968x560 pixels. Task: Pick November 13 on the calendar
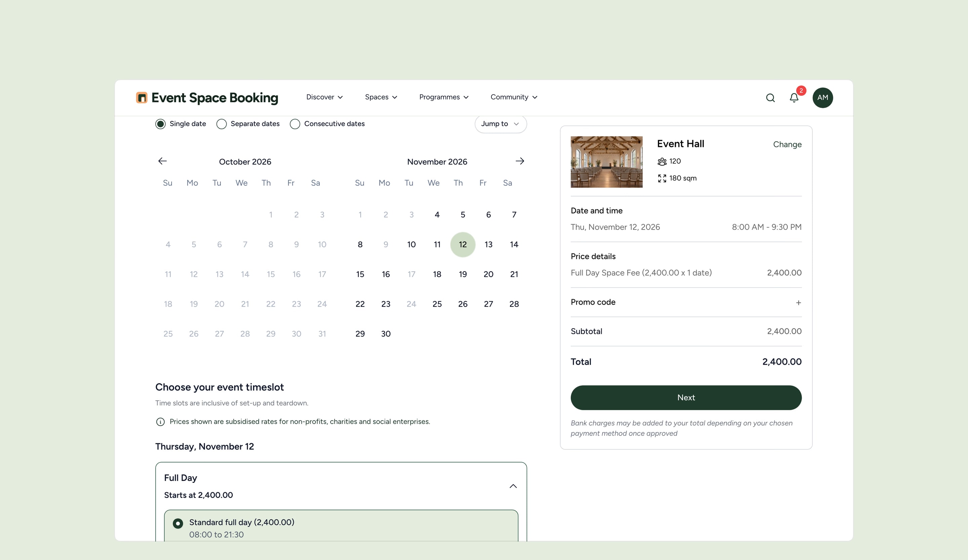coord(488,245)
